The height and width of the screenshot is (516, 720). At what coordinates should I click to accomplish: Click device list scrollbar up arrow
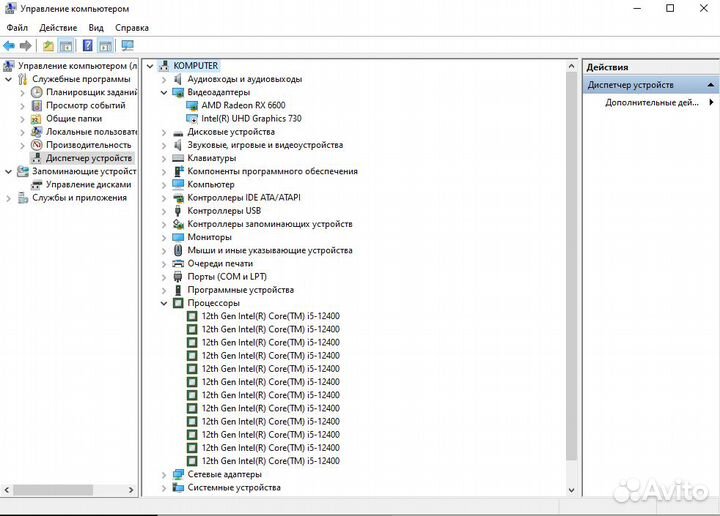(571, 67)
